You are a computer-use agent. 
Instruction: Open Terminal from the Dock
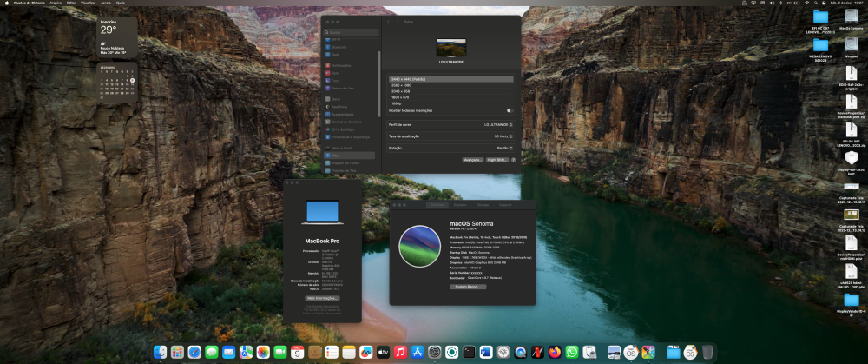point(469,352)
